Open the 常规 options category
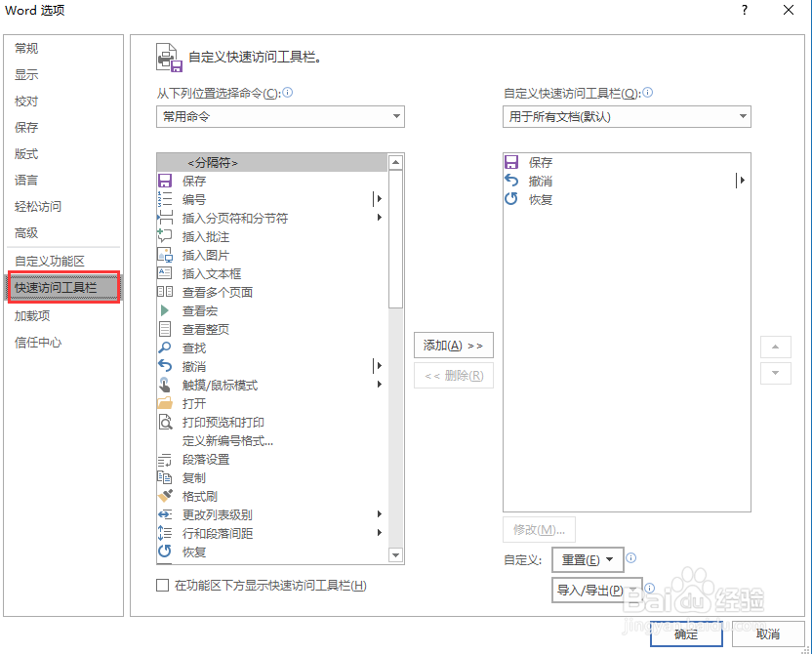The height and width of the screenshot is (654, 812). (x=26, y=48)
